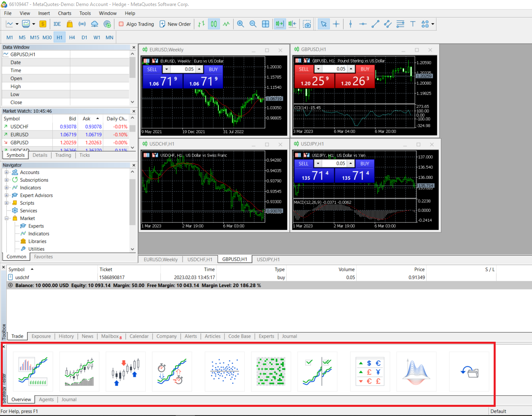This screenshot has width=532, height=416.
Task: Toggle the chart shift option
Action: [x=292, y=24]
